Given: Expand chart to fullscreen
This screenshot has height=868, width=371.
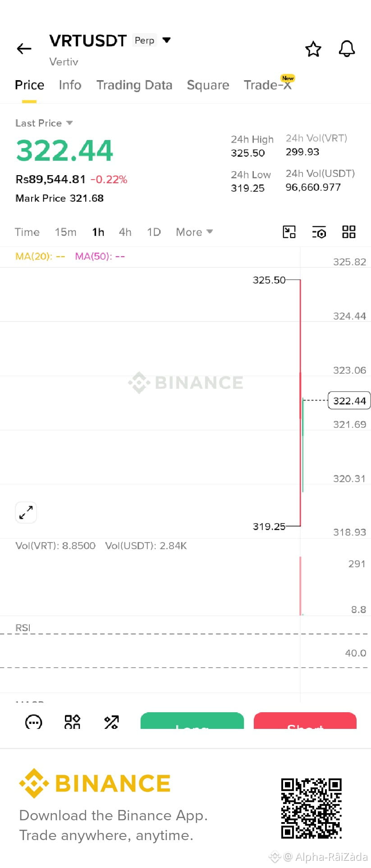Looking at the screenshot, I should [26, 512].
